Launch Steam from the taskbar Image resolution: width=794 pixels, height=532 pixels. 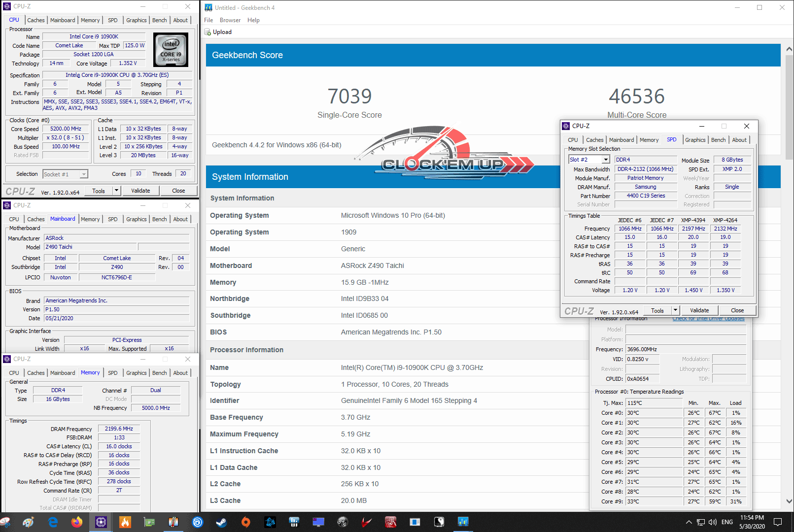[221, 522]
